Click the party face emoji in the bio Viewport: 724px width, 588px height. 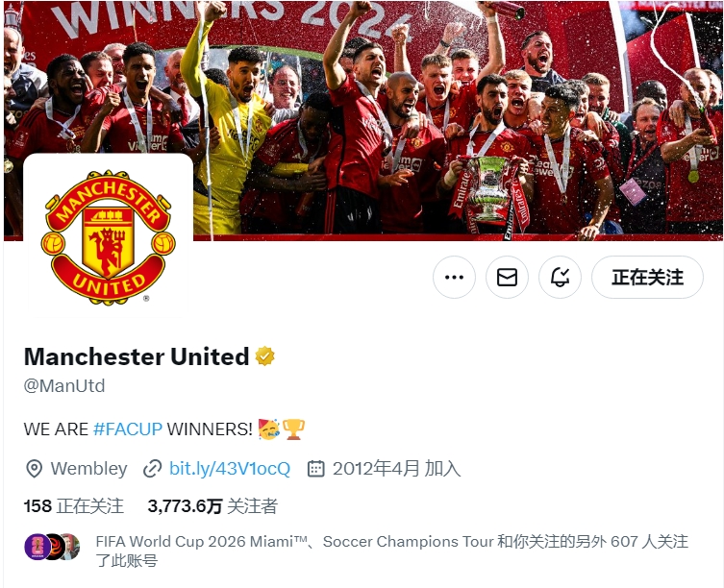(x=269, y=429)
